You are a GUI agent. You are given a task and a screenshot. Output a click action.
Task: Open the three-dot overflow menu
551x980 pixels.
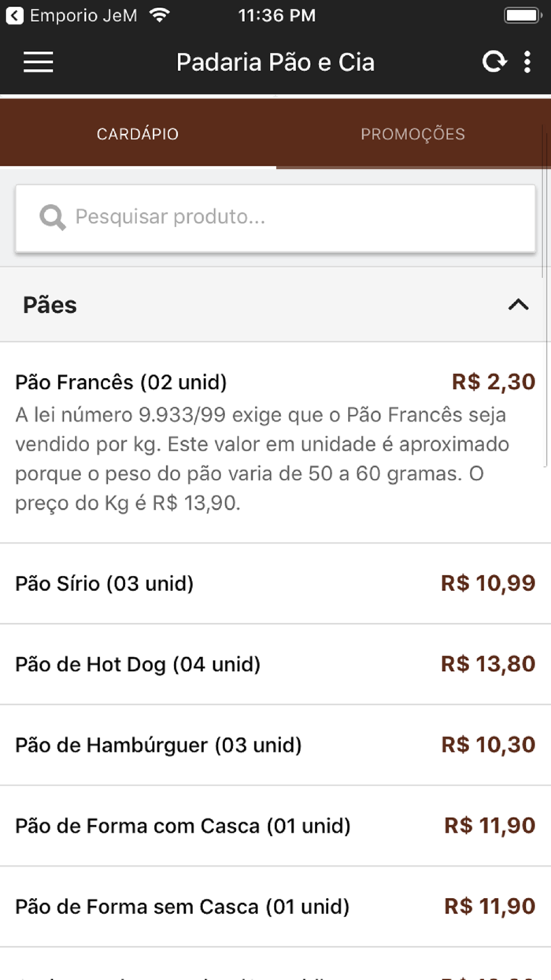[529, 61]
